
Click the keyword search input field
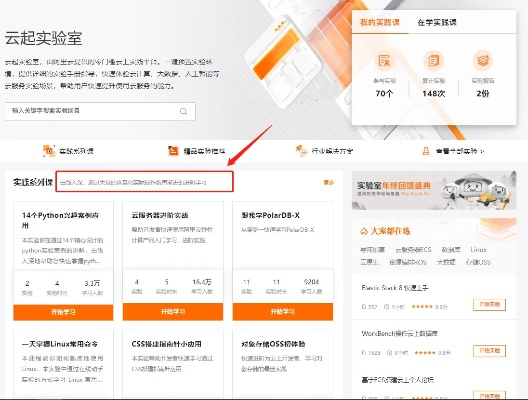coord(100,111)
